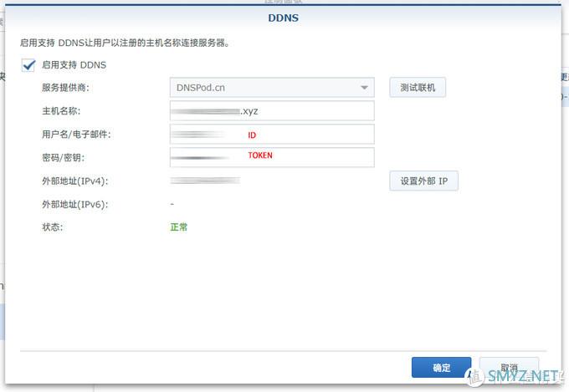This screenshot has height=392, width=569.
Task: Click the blurred IPv4 address value
Action: (205, 181)
